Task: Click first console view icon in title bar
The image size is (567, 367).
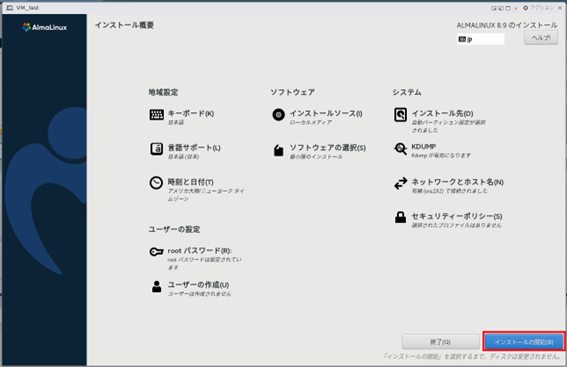Action: click(494, 8)
